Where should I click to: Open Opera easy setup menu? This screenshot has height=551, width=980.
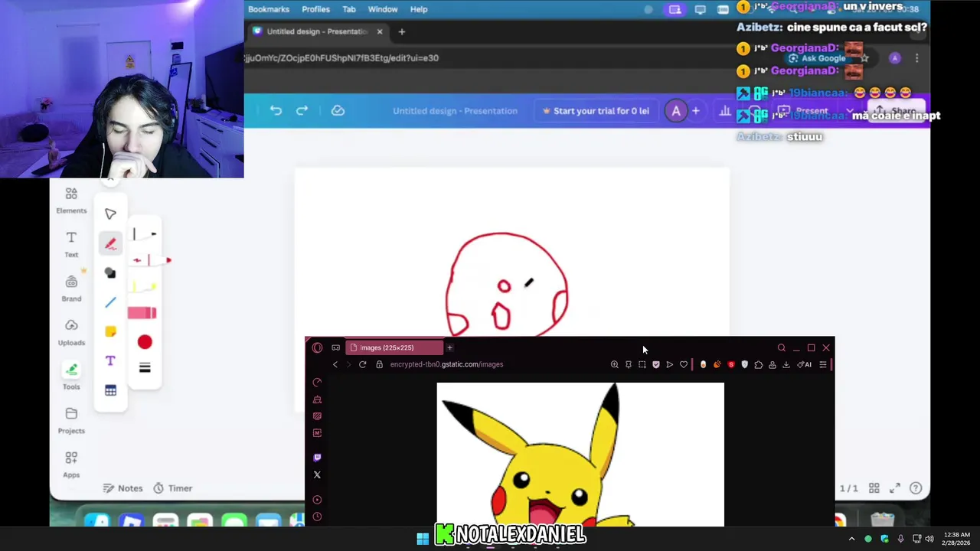click(823, 364)
